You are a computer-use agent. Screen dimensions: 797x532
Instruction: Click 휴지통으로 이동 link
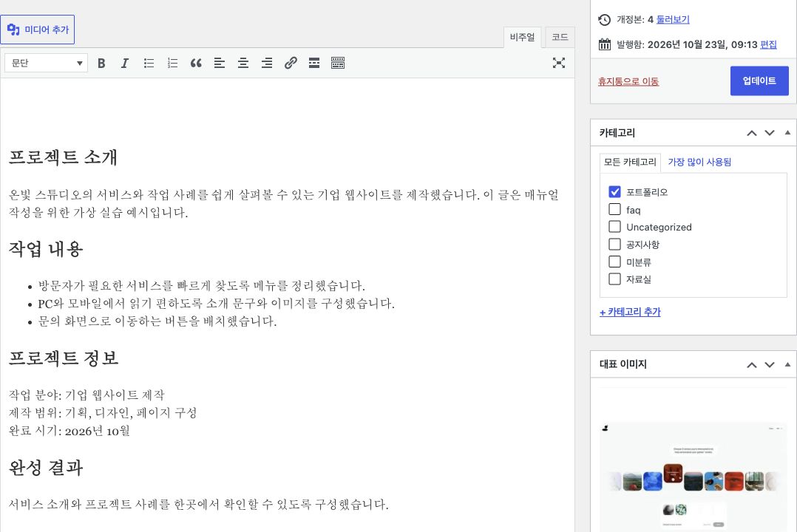point(628,81)
